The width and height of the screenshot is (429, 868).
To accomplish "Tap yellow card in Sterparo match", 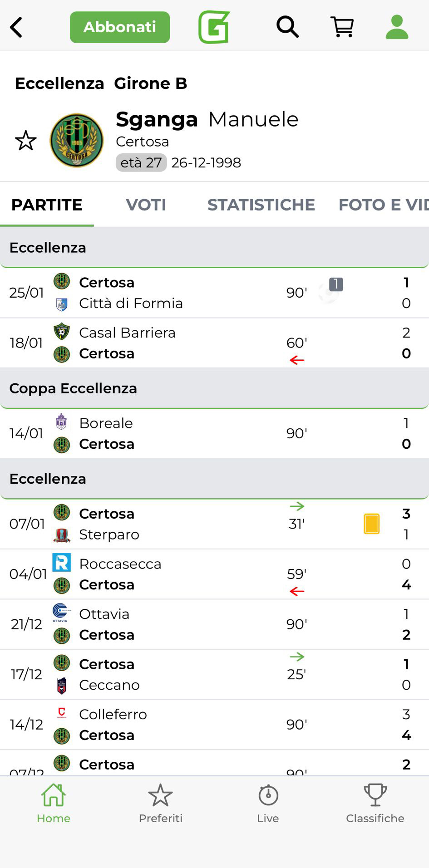I will pos(371,524).
